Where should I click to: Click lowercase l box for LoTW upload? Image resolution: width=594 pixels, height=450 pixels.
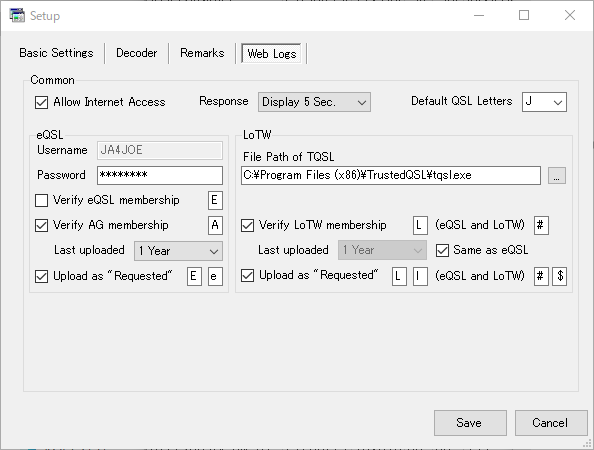click(x=420, y=276)
